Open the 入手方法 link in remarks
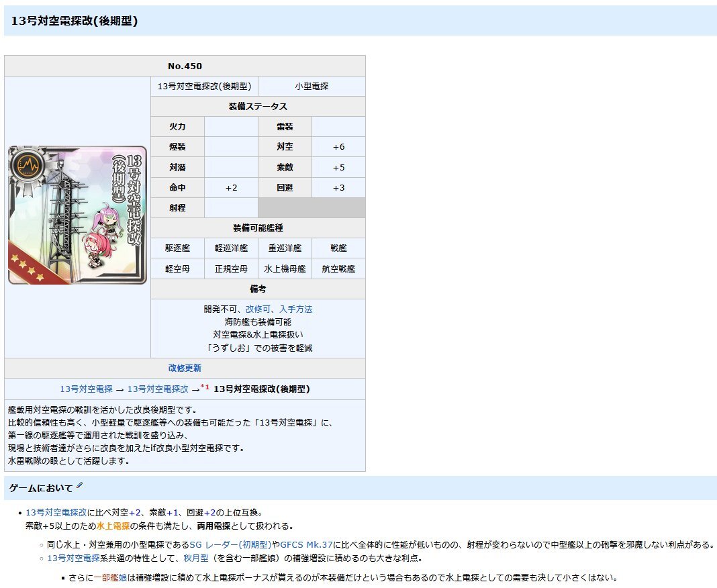 coord(296,309)
